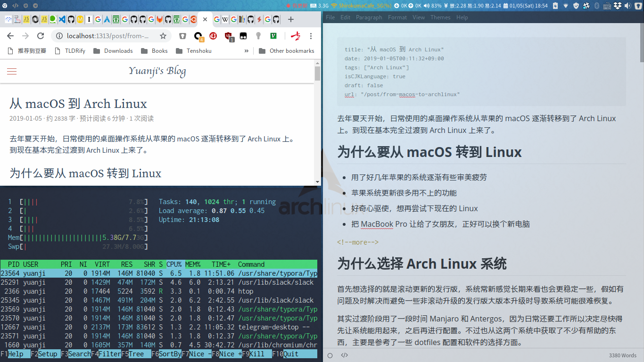Go back using Chrome's back arrow
The width and height of the screenshot is (644, 362).
tap(10, 36)
